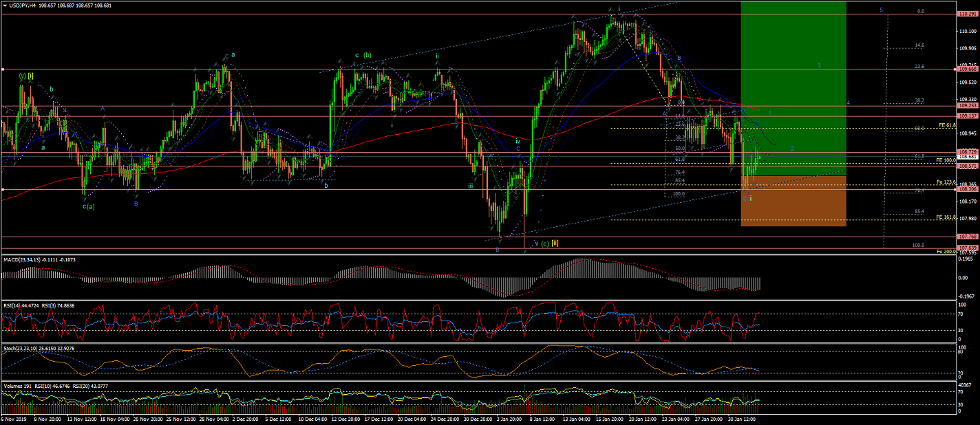Click the 107.768 price level tag
This screenshot has height=425, width=980.
click(967, 237)
